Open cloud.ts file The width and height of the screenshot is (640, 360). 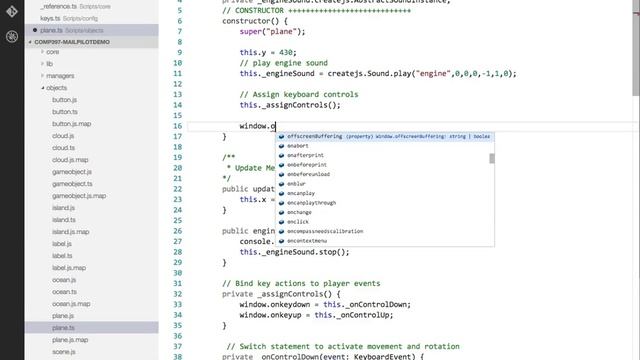pos(63,148)
